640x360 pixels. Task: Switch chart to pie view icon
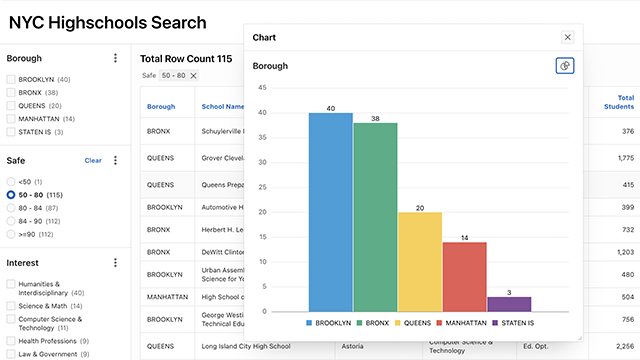click(565, 66)
